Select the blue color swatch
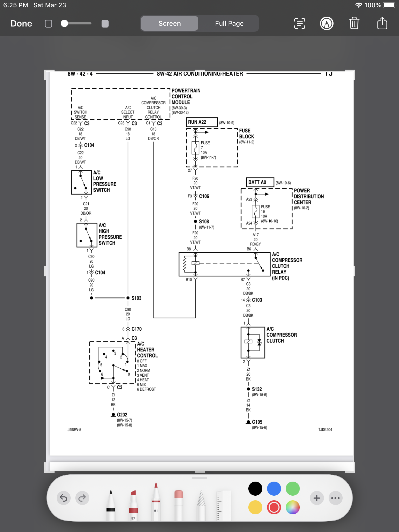 coord(274,489)
